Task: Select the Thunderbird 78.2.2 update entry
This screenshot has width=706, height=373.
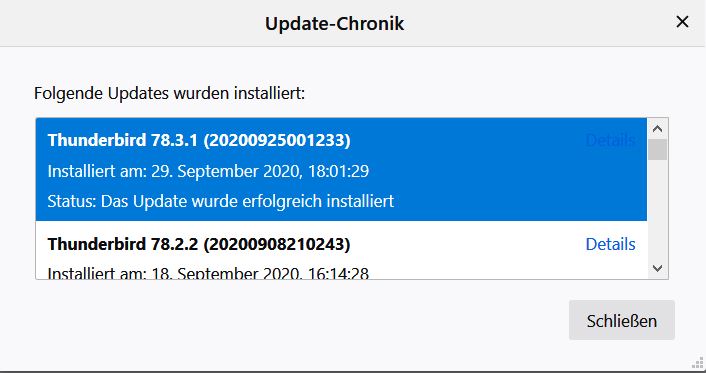Action: pos(341,250)
